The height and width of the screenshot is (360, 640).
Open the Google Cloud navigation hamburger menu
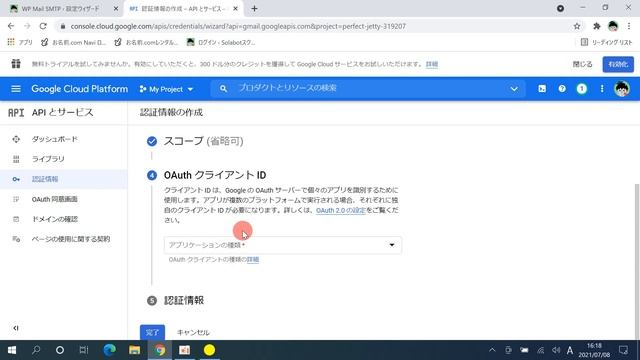[x=16, y=89]
